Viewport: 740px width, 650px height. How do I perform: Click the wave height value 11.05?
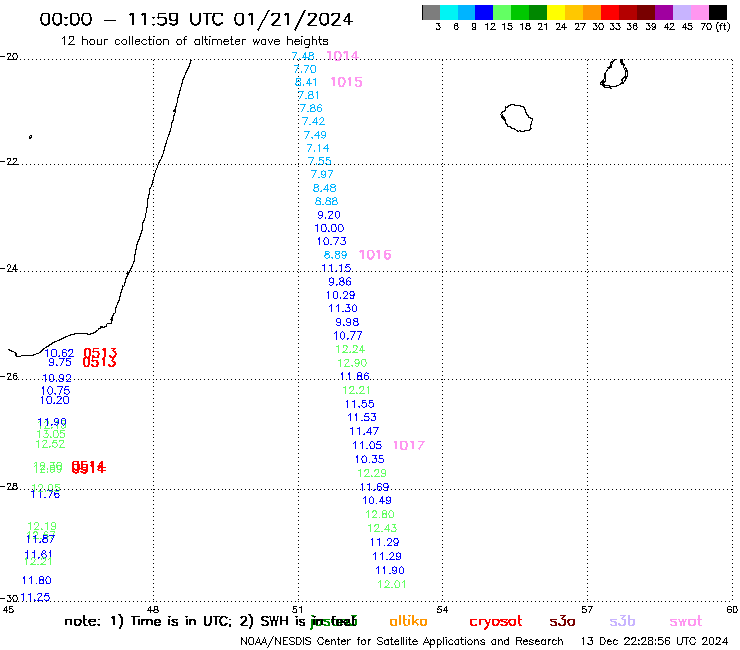tap(367, 445)
